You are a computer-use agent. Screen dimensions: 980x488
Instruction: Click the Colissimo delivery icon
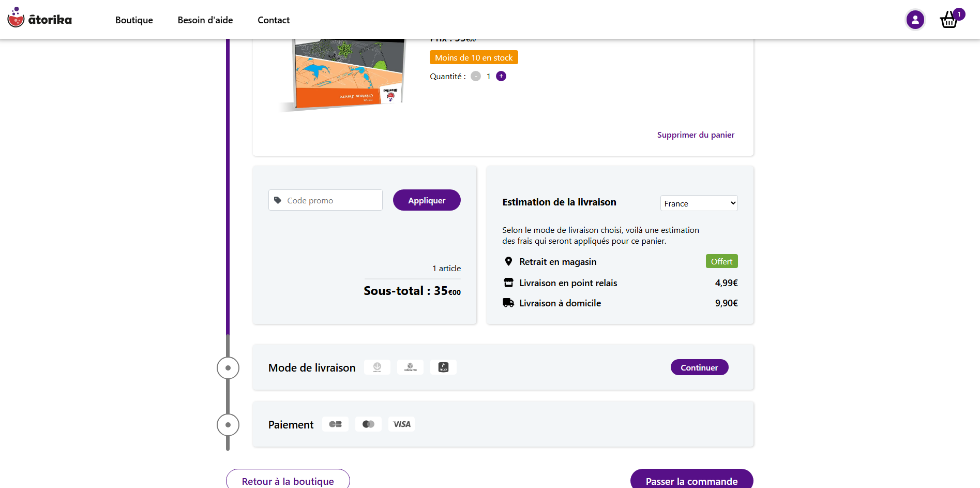point(410,367)
